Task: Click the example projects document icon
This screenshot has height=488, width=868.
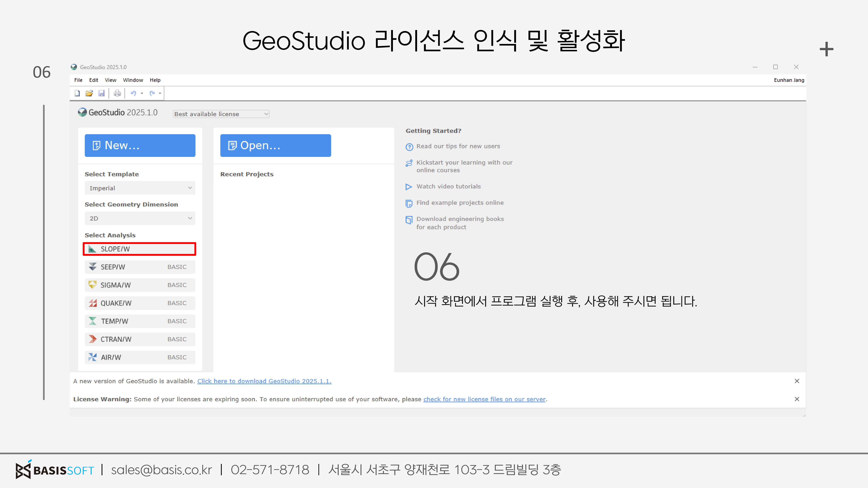Action: (x=409, y=203)
